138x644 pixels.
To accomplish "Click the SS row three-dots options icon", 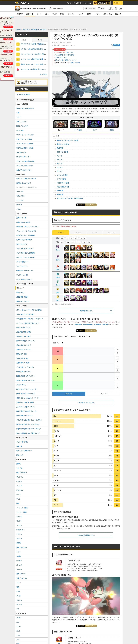I will click(117, 349).
